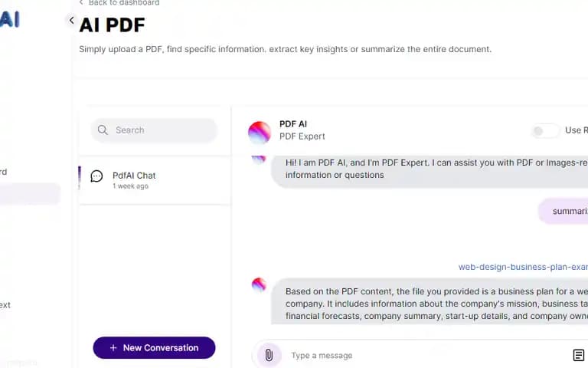Click the magnifier icon in the search box
588x368 pixels.
[x=103, y=130]
